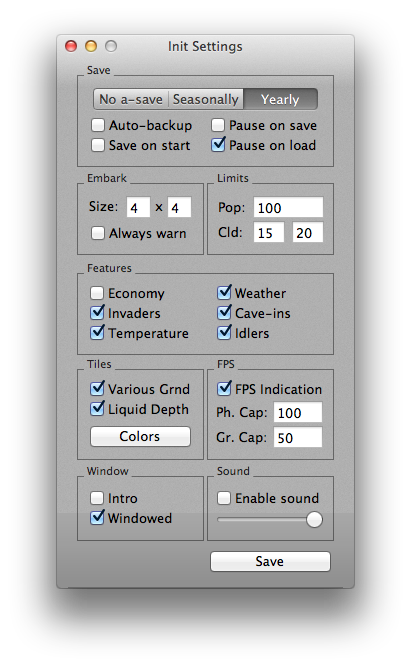Screen dimensions: 411x667
Task: Open the Colors button in Tiles
Action: (140, 436)
